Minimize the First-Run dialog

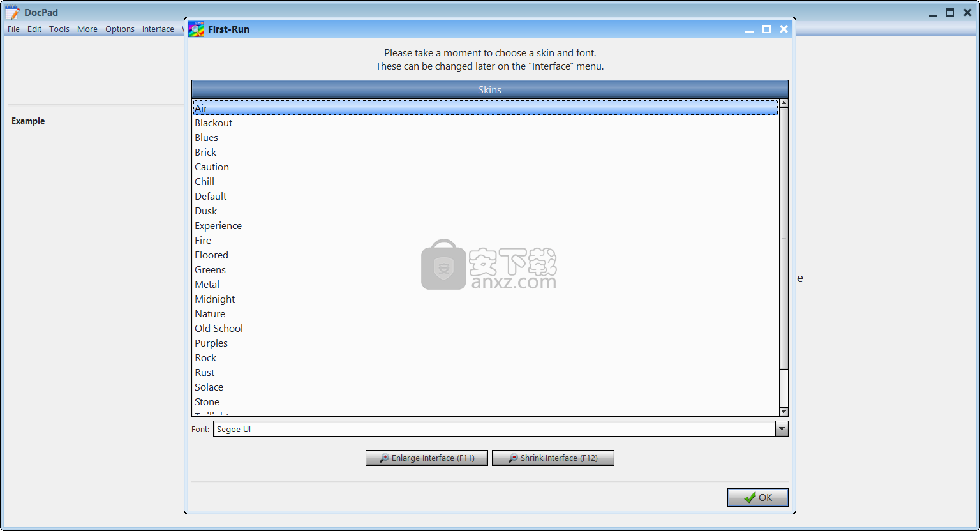[x=750, y=29]
